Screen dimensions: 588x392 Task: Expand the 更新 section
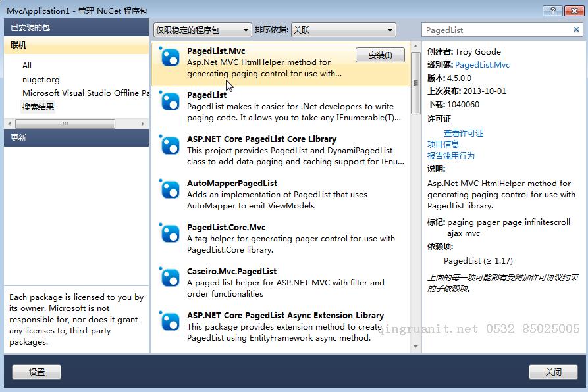[x=76, y=137]
